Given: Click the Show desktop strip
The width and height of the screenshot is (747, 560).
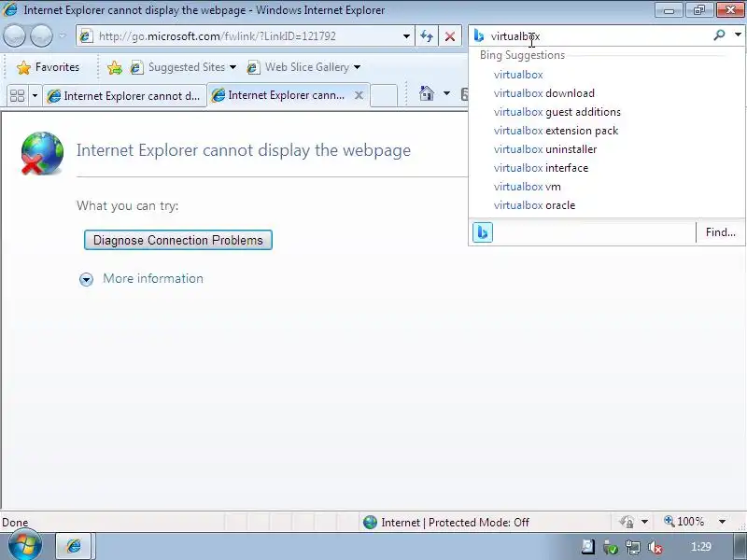Looking at the screenshot, I should (x=740, y=547).
